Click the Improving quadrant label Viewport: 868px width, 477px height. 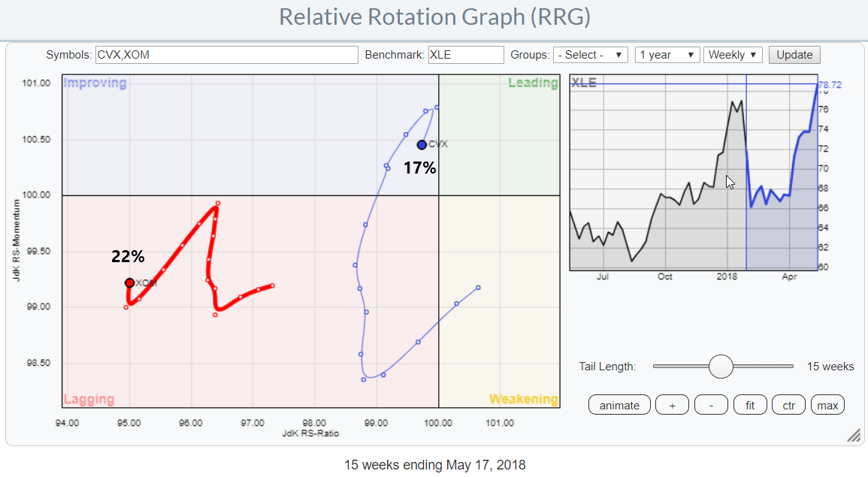pyautogui.click(x=95, y=83)
